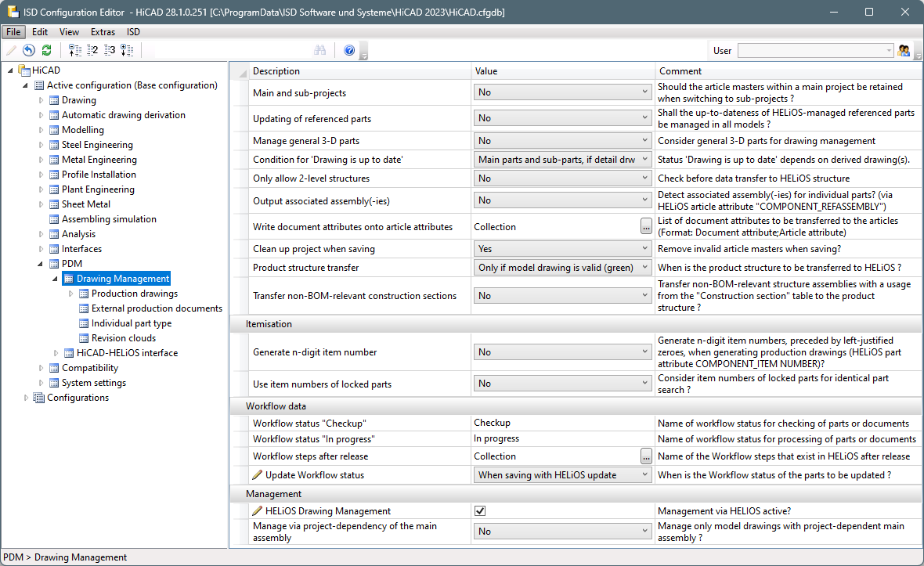Click the ellipsis button for Write document attributes
The width and height of the screenshot is (924, 566).
click(646, 227)
